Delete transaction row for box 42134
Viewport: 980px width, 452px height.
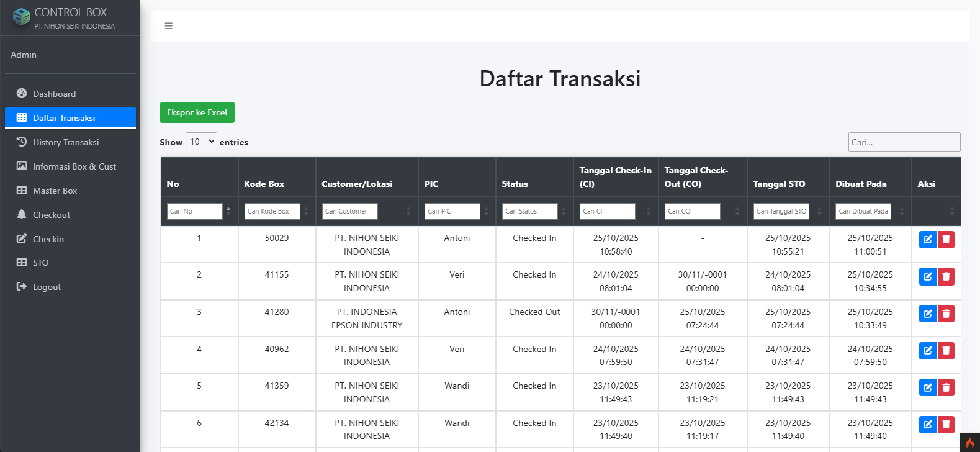(x=946, y=425)
